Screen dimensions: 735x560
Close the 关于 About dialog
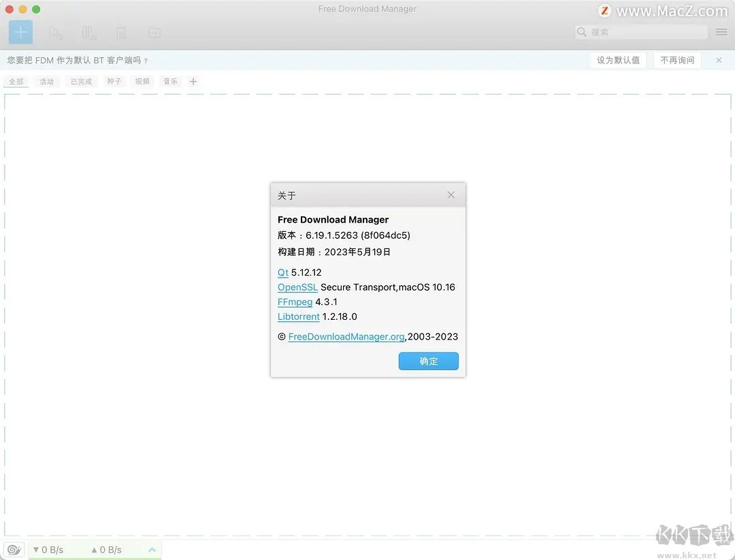(451, 195)
